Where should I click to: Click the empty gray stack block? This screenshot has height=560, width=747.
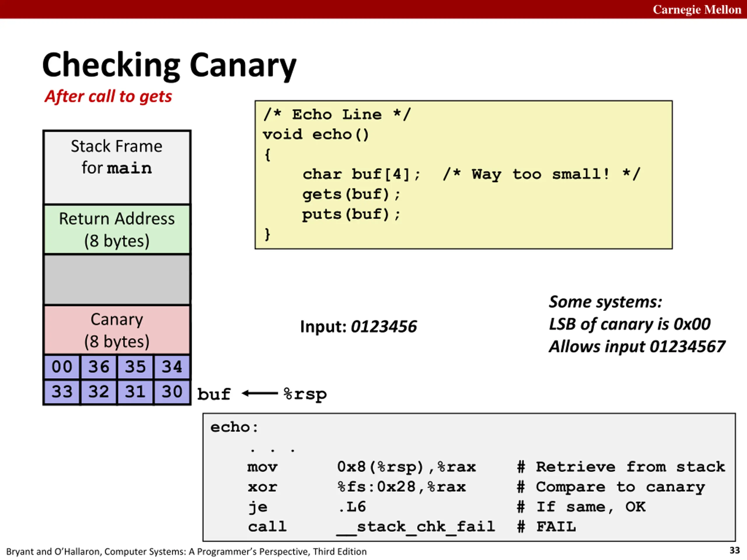coord(117,280)
